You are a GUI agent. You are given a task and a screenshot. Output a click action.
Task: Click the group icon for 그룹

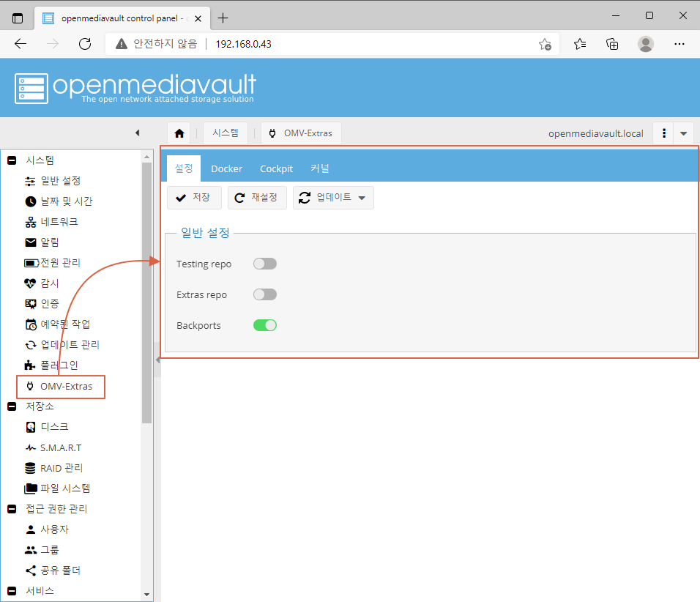(30, 550)
